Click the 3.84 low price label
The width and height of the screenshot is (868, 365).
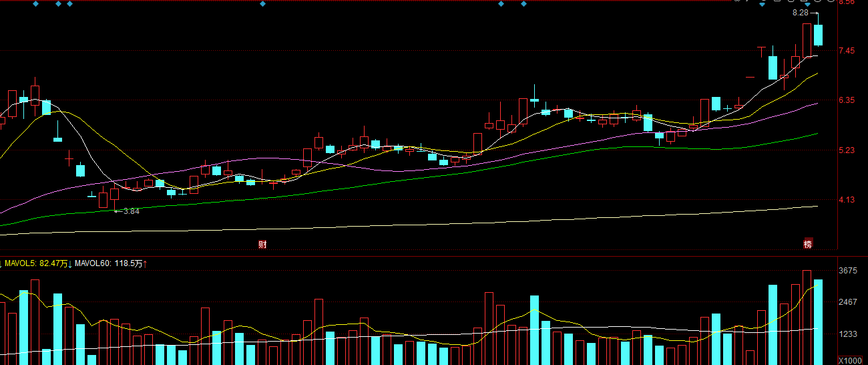(131, 211)
